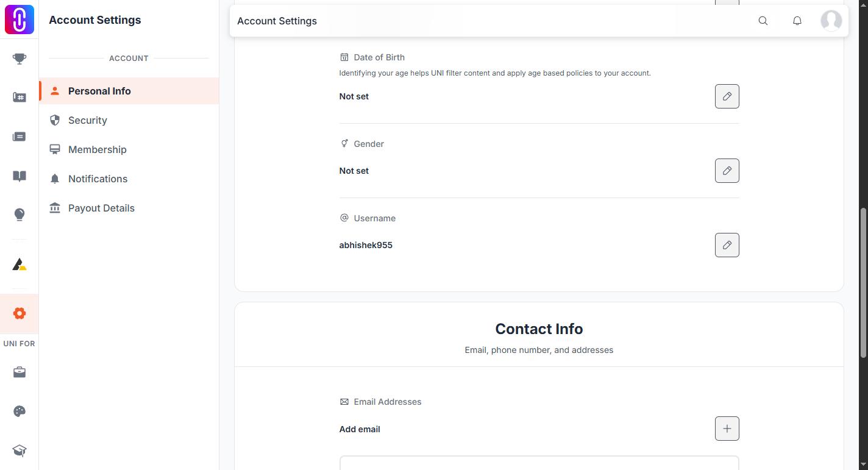Open the briefcase sidebar icon

pyautogui.click(x=20, y=372)
